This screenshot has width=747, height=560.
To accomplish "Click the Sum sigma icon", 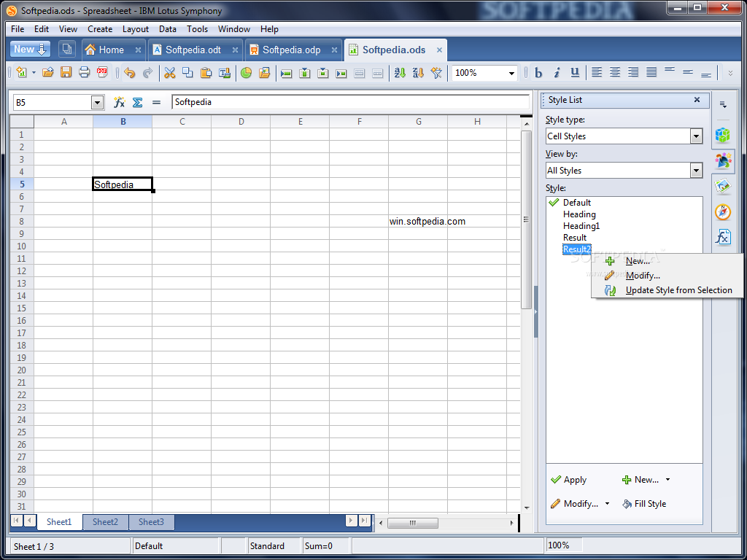I will 138,102.
